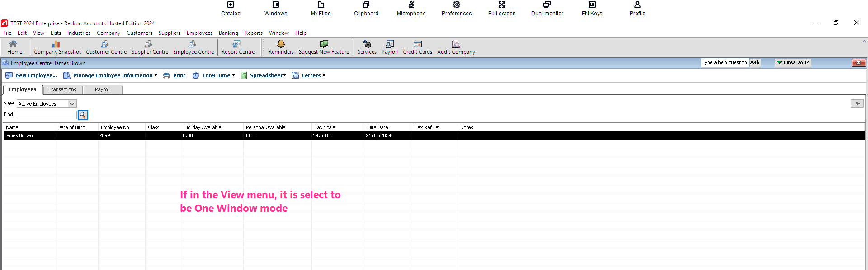Open the Lists menu

(56, 33)
